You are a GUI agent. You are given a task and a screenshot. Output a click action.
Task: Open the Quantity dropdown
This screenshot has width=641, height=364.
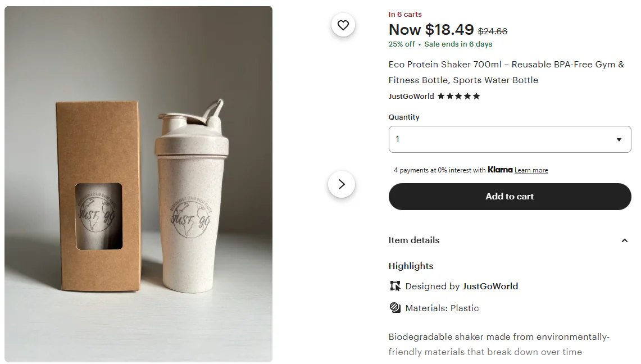[510, 139]
